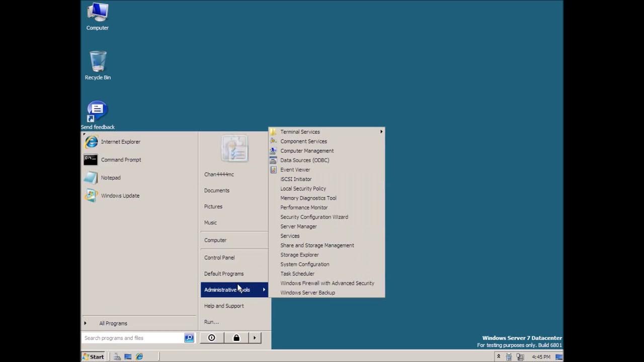This screenshot has width=644, height=362.
Task: Click the Start button
Action: click(94, 356)
